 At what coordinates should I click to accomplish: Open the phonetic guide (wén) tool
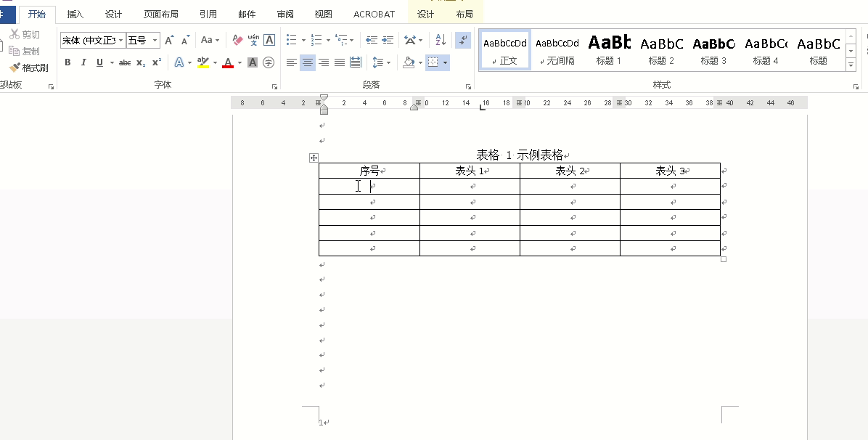tap(253, 40)
